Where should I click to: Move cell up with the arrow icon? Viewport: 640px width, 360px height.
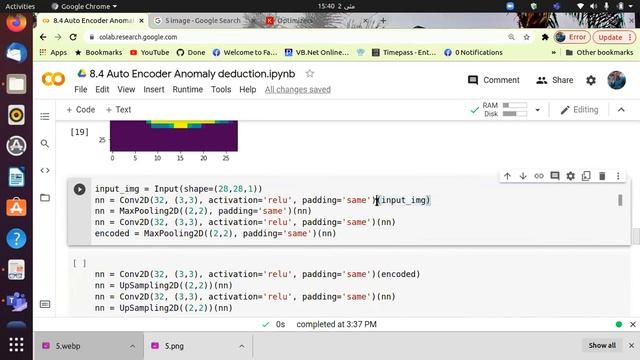pyautogui.click(x=507, y=176)
